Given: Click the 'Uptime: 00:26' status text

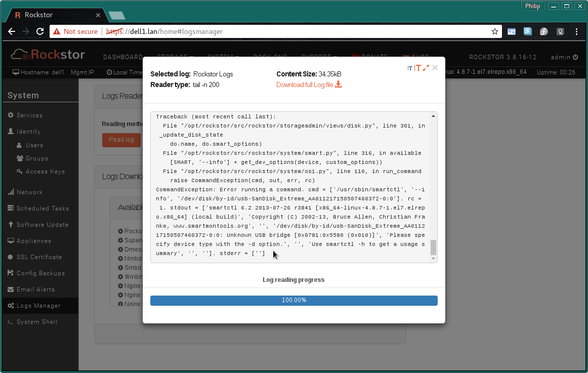Looking at the screenshot, I should (556, 72).
